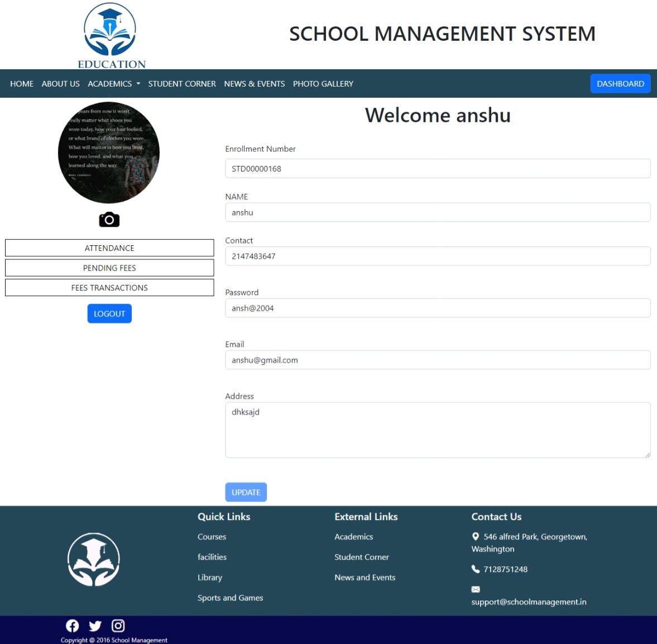Click the camera icon to change profile photo
657x644 pixels.
click(109, 219)
